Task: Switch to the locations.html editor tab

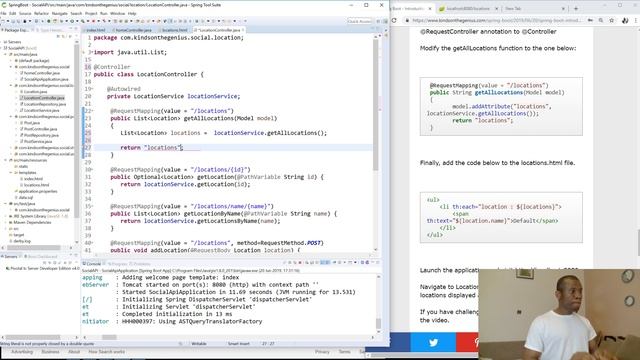Action: [x=175, y=30]
